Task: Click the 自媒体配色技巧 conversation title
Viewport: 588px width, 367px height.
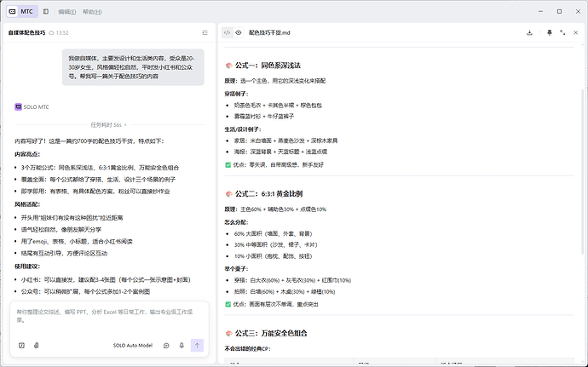Action: (x=26, y=33)
